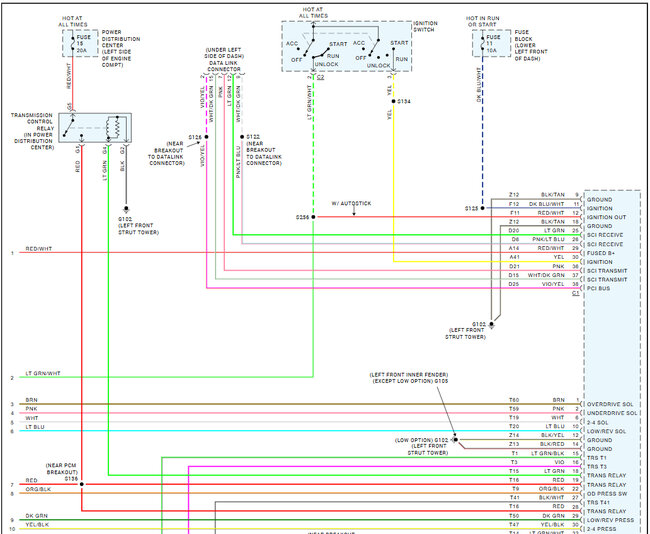Viewport: 650px width, 534px height.
Task: Click circuit code A14
Action: 514,248
